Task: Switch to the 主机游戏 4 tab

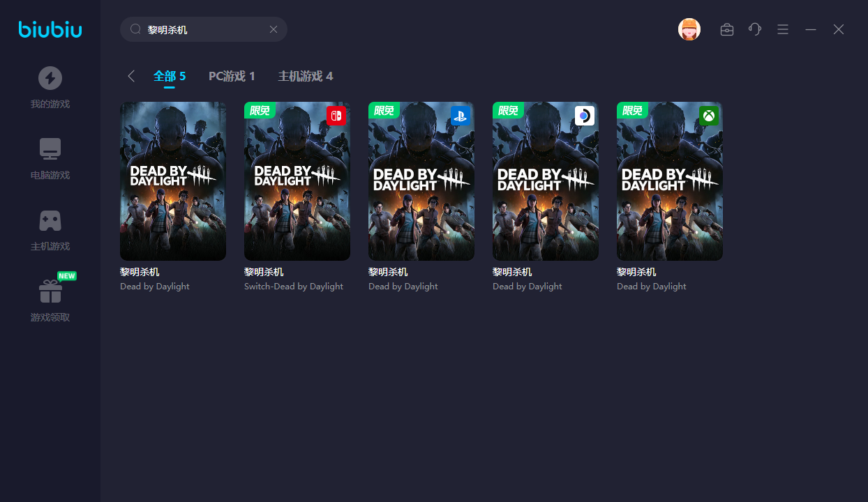Action: click(306, 76)
